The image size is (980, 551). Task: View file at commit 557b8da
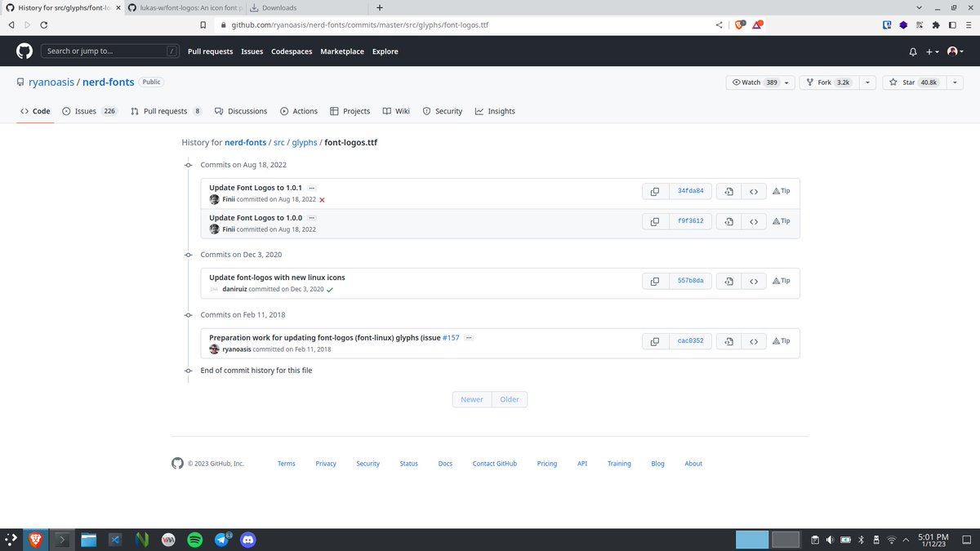(x=728, y=281)
